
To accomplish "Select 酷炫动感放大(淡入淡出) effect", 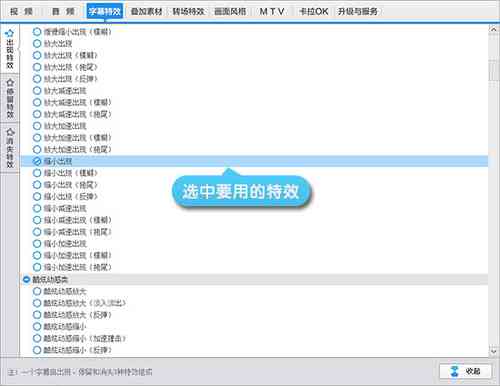I will point(79,303).
